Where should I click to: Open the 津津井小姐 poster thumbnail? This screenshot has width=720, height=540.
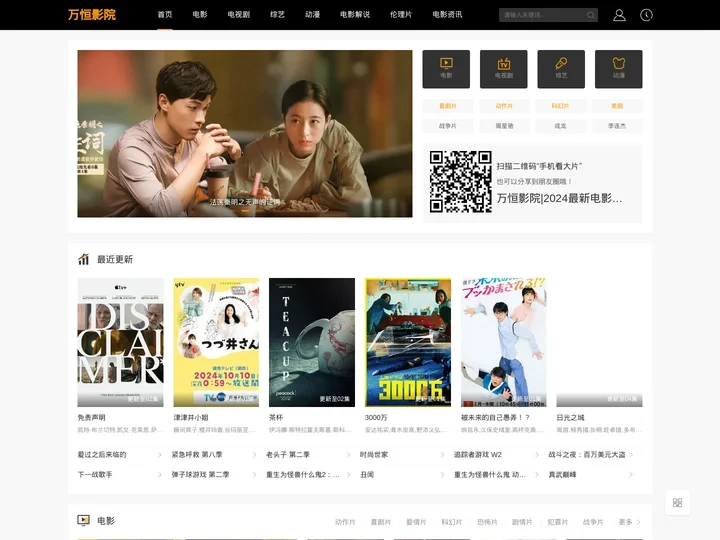pyautogui.click(x=216, y=342)
